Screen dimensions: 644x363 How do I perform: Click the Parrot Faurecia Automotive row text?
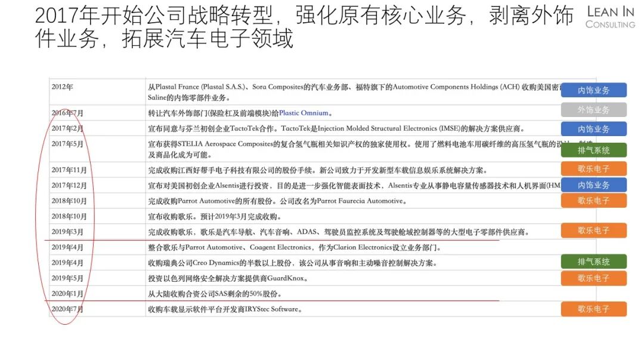(250, 202)
